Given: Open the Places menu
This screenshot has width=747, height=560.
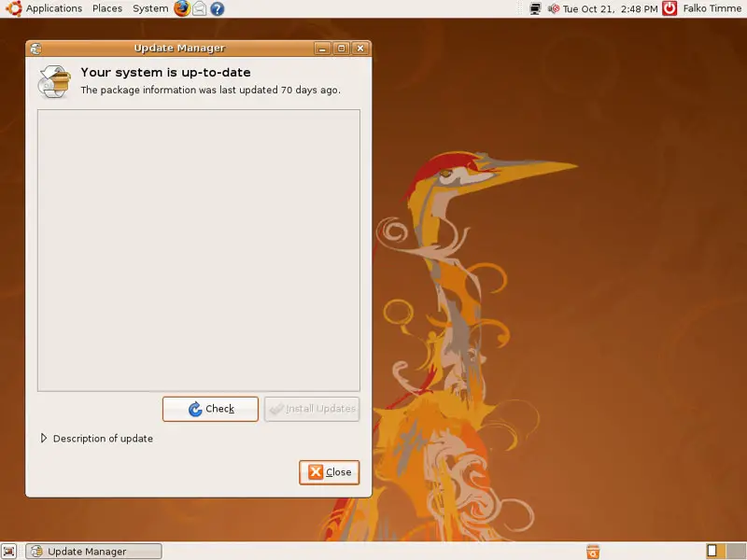Looking at the screenshot, I should coord(107,8).
